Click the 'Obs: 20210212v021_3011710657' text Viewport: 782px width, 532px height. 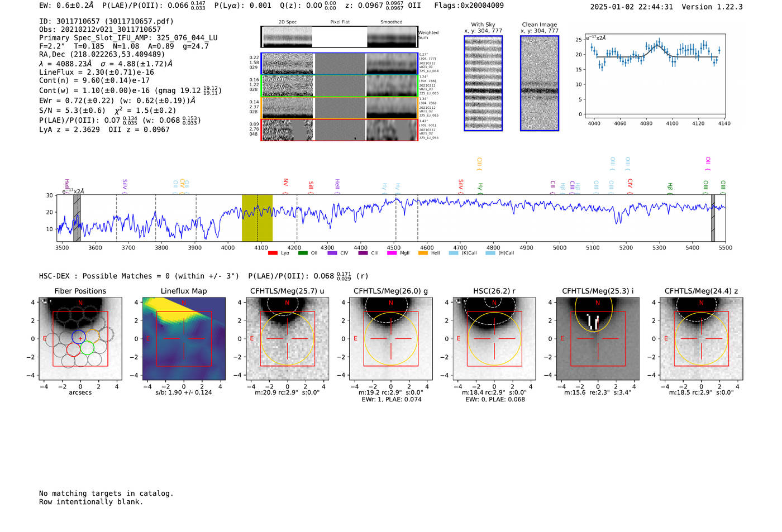point(100,30)
